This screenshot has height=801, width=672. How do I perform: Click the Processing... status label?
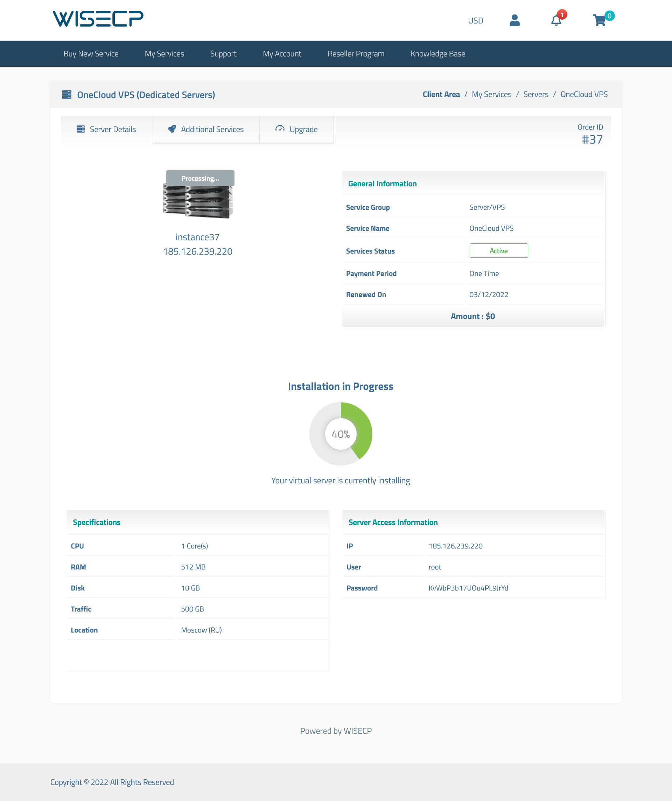point(200,178)
